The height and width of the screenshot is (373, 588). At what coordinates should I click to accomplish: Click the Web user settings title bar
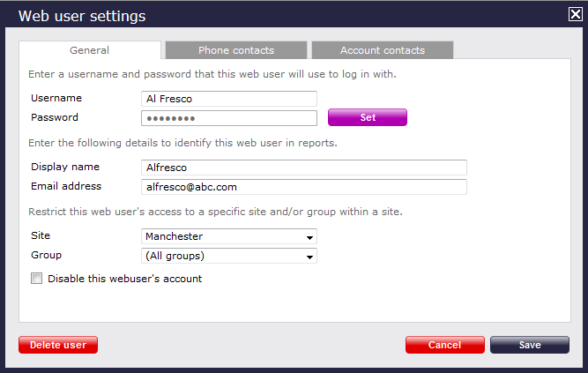pyautogui.click(x=264, y=15)
